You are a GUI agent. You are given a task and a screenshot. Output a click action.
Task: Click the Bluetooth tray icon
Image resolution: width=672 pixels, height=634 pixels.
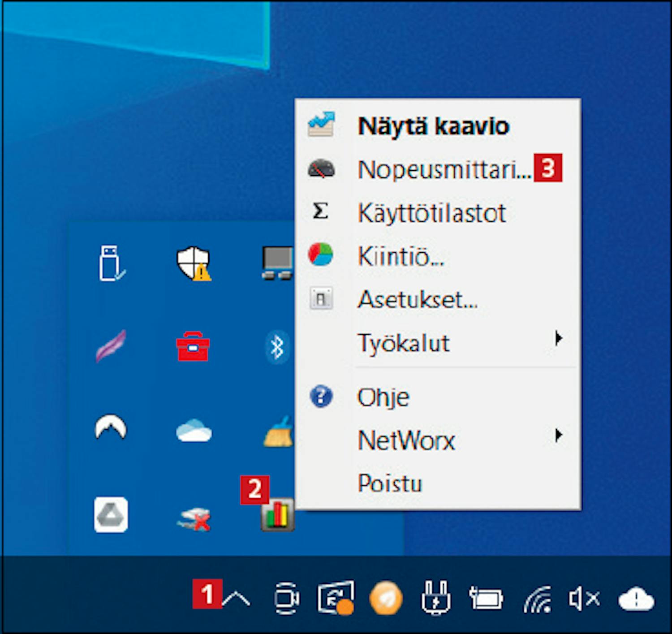coord(277,347)
